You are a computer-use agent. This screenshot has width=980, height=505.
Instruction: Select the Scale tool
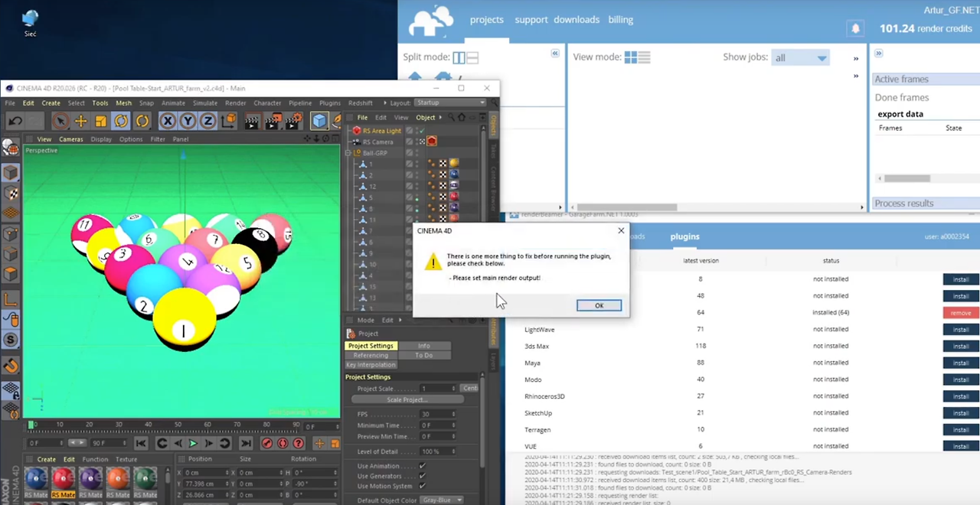100,121
